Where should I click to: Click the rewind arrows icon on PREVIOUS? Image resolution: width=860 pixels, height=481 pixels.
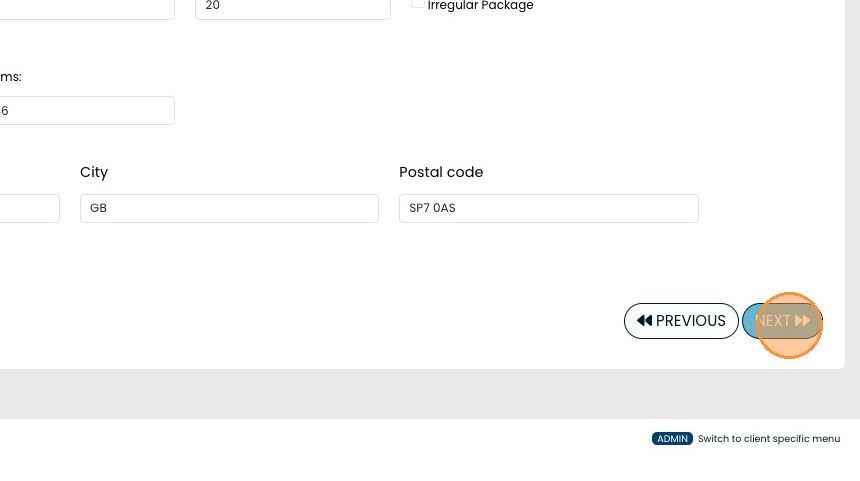pyautogui.click(x=644, y=321)
